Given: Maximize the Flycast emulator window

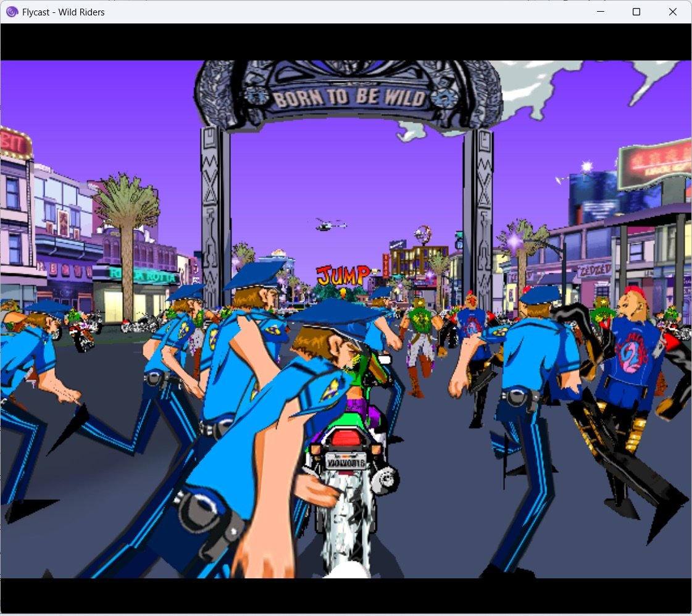Looking at the screenshot, I should pos(636,12).
